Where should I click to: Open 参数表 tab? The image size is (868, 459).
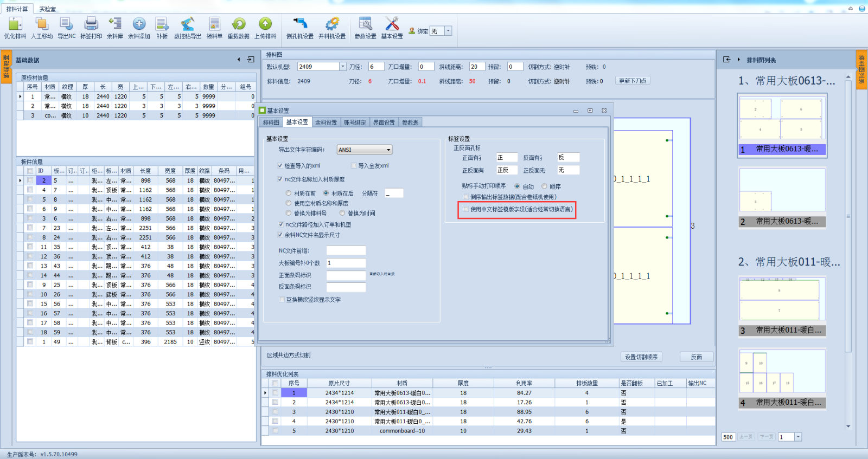click(410, 122)
